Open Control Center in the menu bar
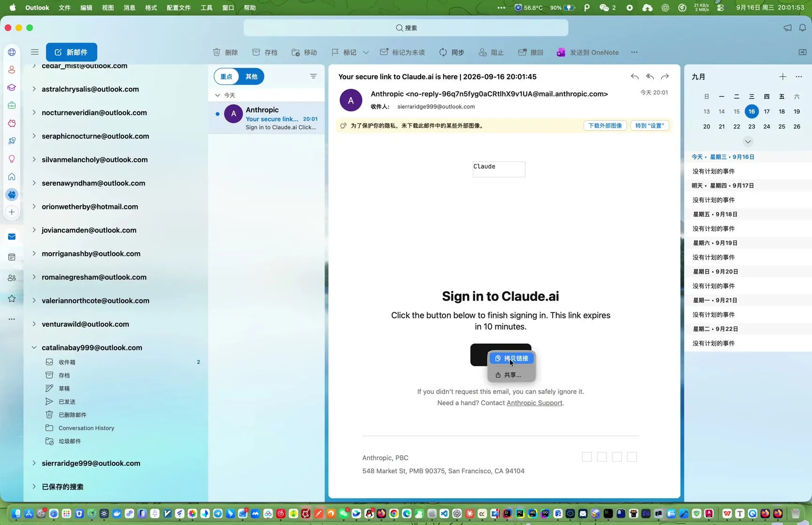This screenshot has height=525, width=812. coord(720,8)
